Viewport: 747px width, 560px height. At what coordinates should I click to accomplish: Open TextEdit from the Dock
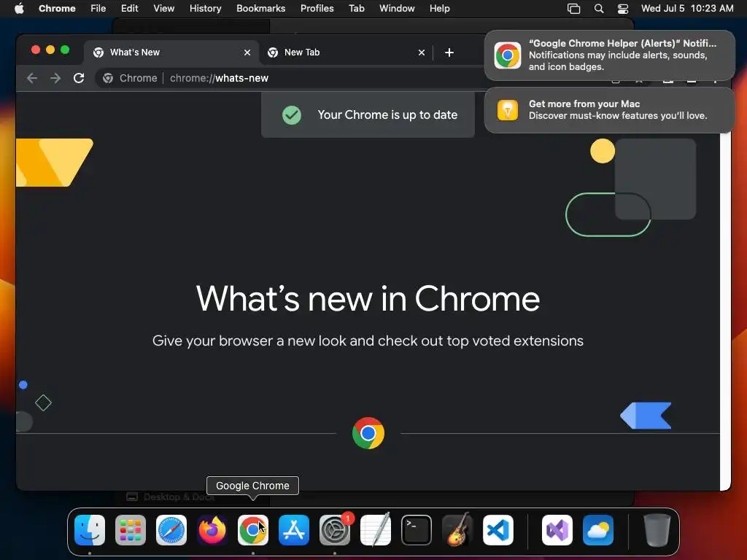point(376,530)
